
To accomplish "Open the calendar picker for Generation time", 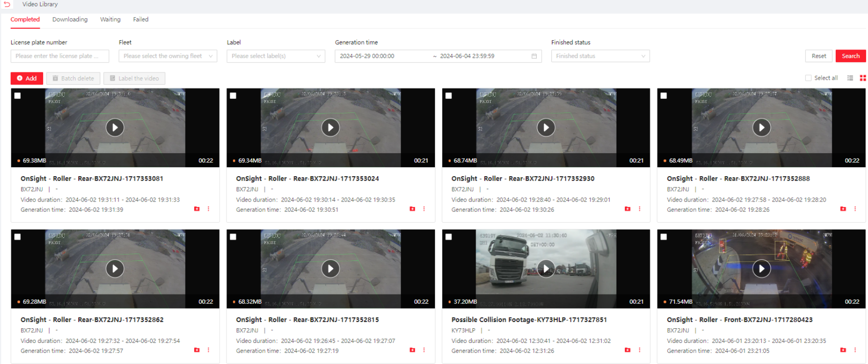I will pos(534,56).
